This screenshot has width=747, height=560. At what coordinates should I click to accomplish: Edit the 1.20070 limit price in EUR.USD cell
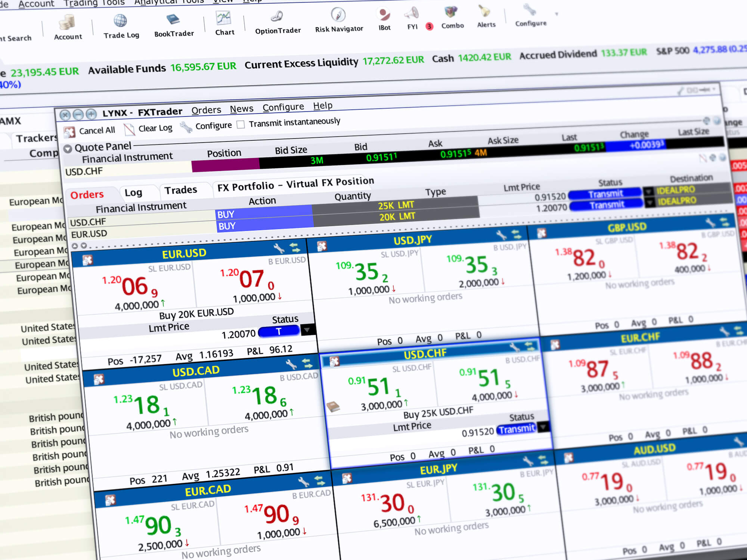point(238,334)
